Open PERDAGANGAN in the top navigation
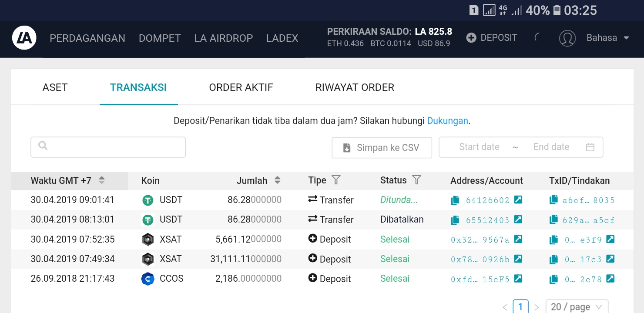644x313 pixels. click(87, 38)
